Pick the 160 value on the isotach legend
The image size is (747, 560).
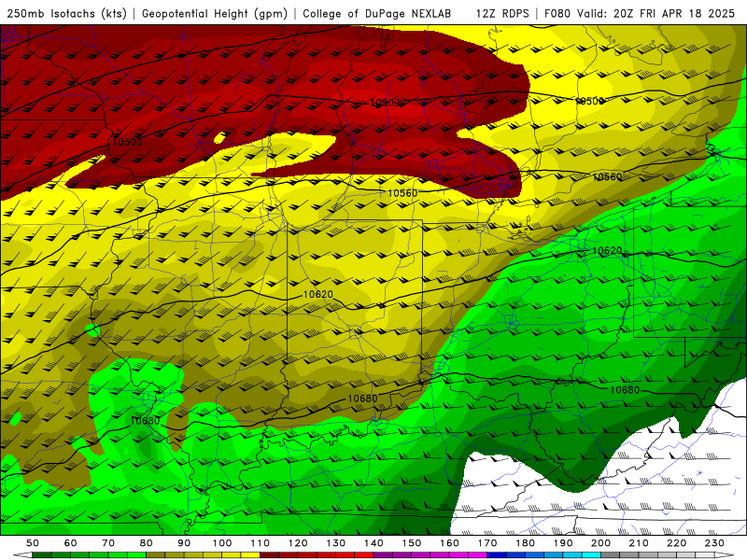tap(450, 543)
